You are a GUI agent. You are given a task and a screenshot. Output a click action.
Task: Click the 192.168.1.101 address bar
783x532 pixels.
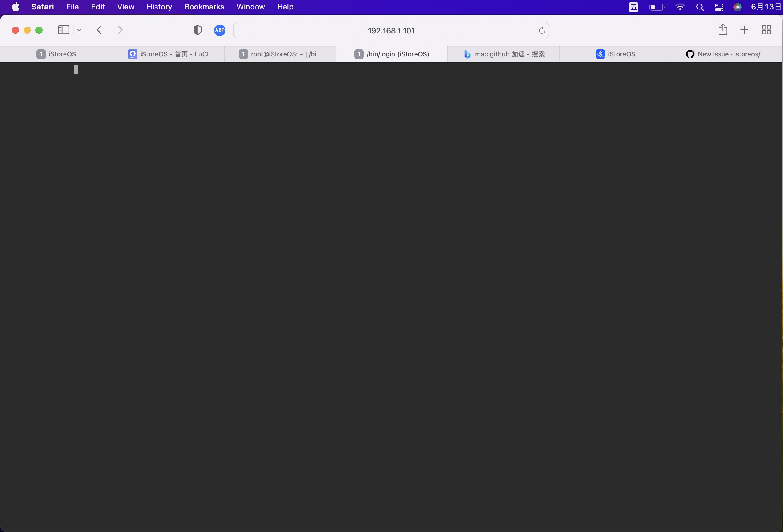coord(391,31)
